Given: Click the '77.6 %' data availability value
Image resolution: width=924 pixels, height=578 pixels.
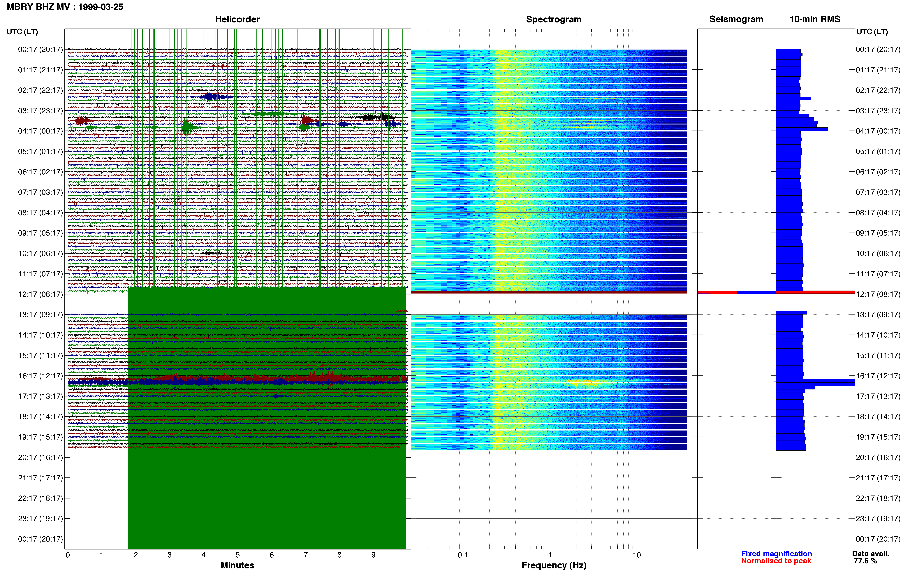Looking at the screenshot, I should click(865, 561).
